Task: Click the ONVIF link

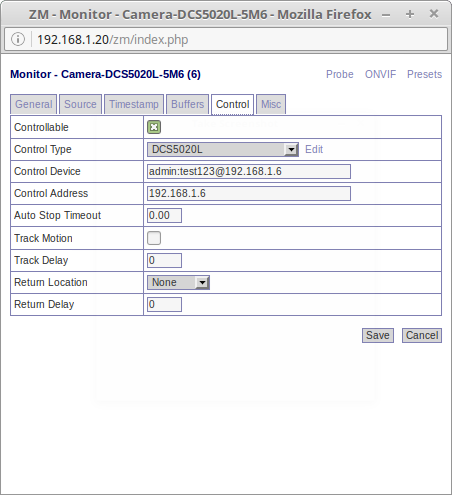Action: 380,74
